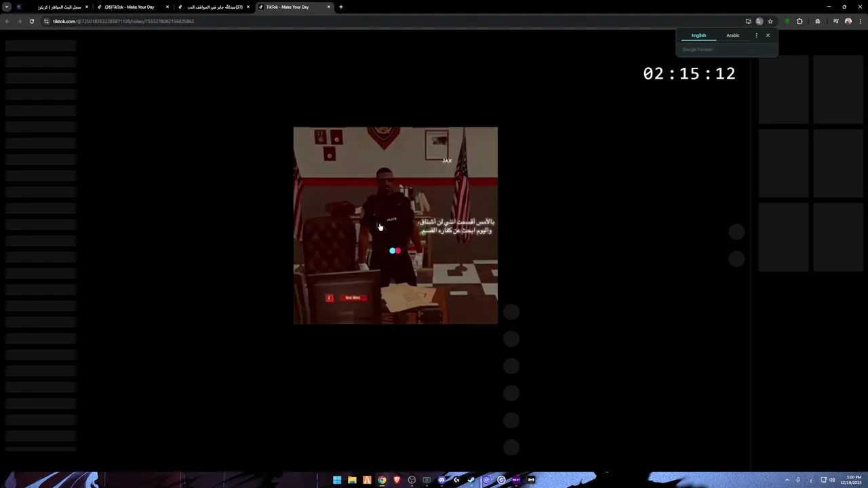Go back to previous page
Image resolution: width=868 pixels, height=488 pixels.
coord(7,21)
